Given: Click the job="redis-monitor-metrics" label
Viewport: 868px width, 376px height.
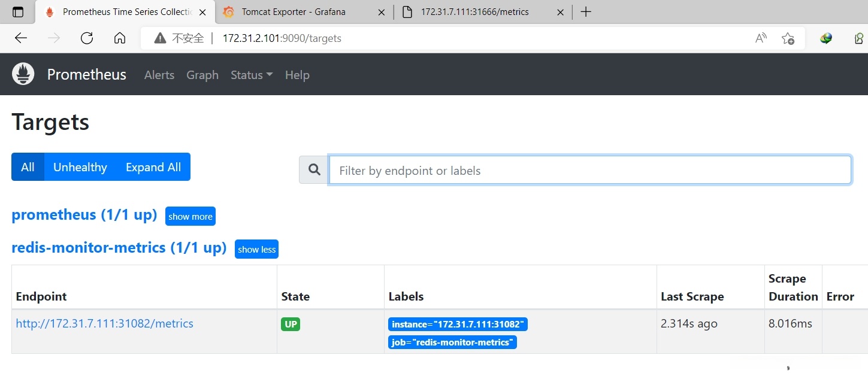Looking at the screenshot, I should click(452, 342).
